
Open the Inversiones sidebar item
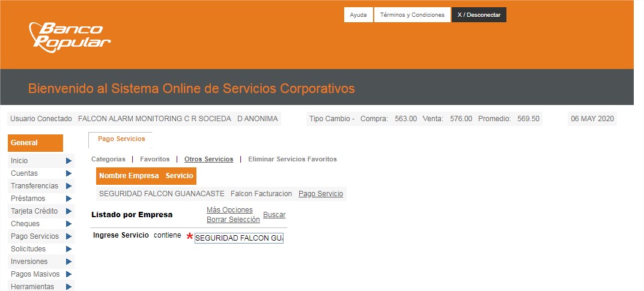pyautogui.click(x=29, y=262)
